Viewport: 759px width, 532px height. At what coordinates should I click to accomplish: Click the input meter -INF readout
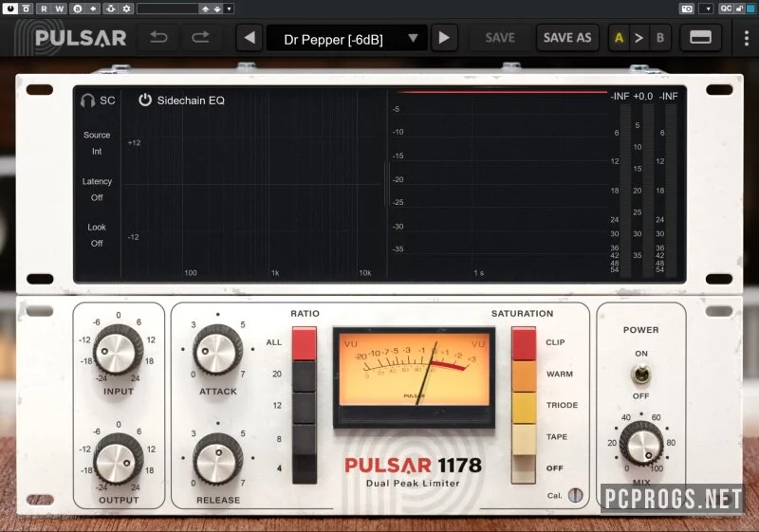(620, 96)
